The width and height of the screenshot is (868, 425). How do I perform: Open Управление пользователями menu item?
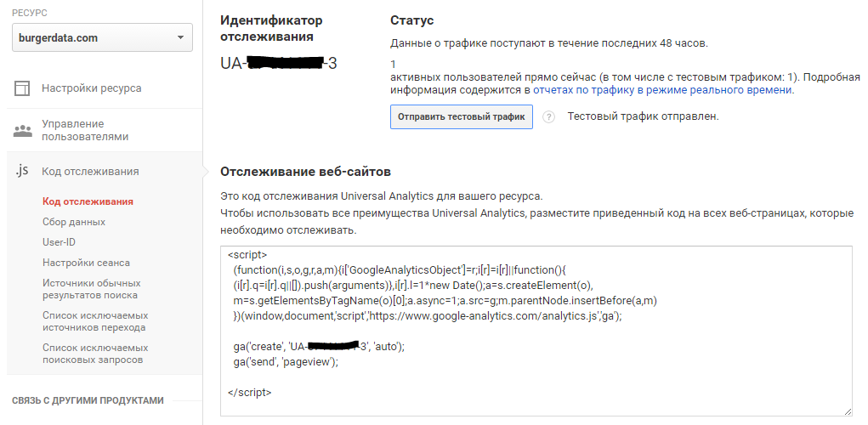tap(85, 130)
